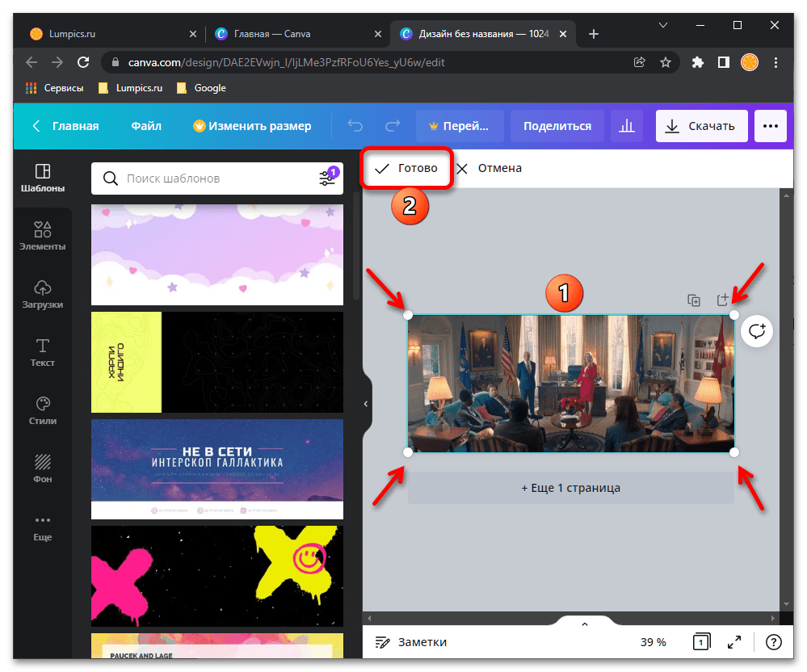The height and width of the screenshot is (672, 807).
Task: Open the three-dot more options menu
Action: pyautogui.click(x=770, y=126)
